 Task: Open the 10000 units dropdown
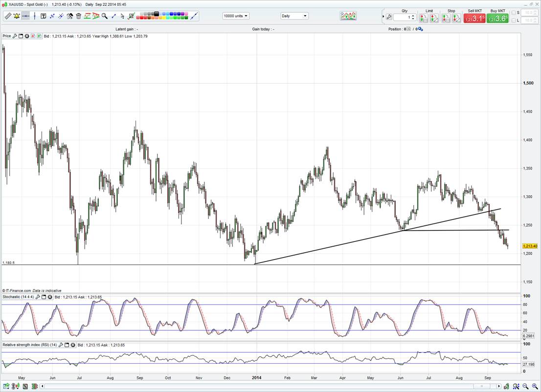[236, 16]
